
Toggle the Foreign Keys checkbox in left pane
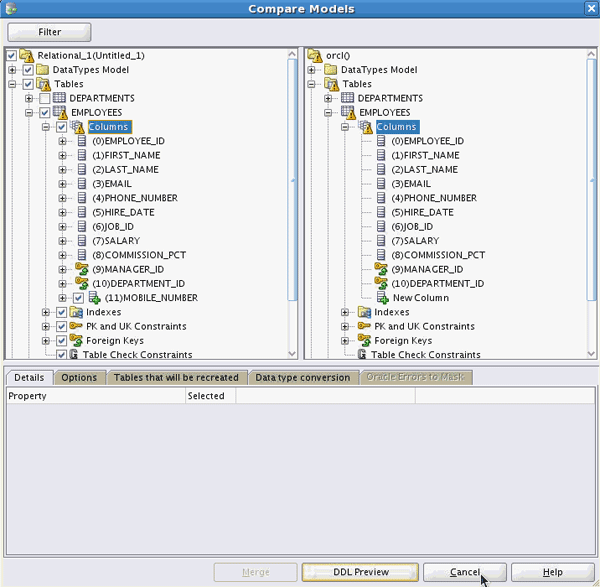[62, 341]
